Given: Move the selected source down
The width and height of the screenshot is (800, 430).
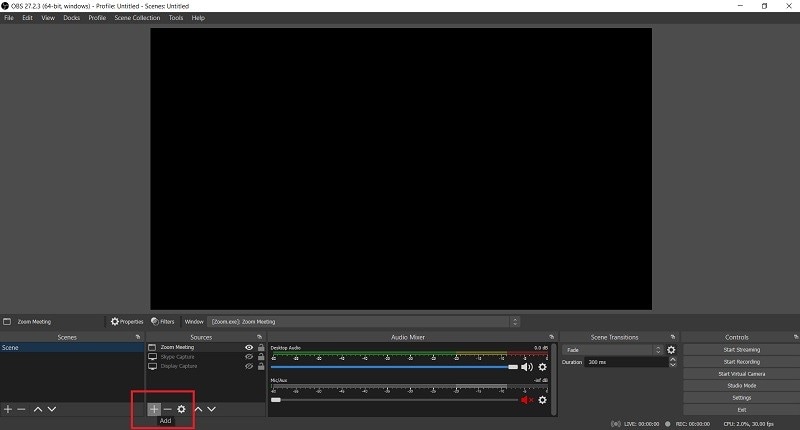Looking at the screenshot, I should (x=211, y=409).
